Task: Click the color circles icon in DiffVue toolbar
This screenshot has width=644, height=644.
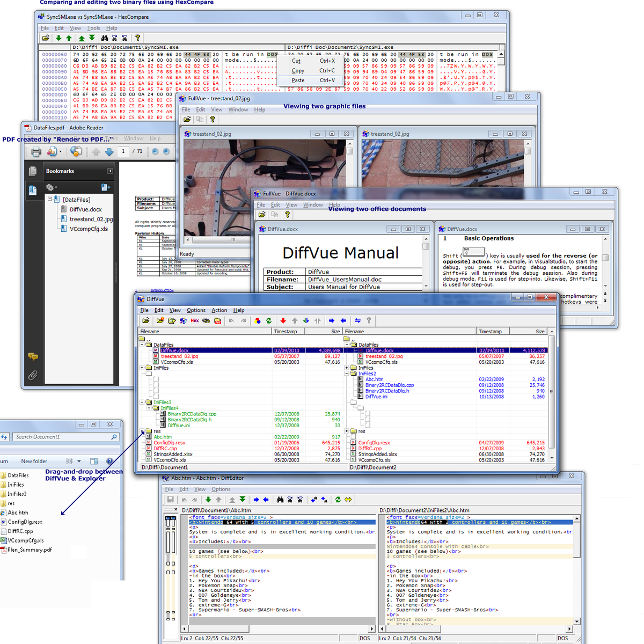Action: (x=258, y=321)
